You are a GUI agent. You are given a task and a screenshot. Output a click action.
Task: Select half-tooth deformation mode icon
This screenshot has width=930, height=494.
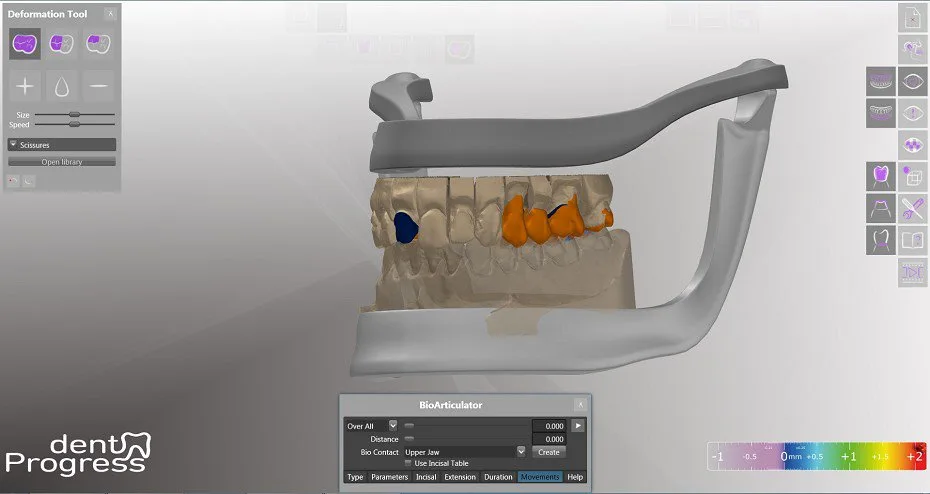tap(62, 44)
